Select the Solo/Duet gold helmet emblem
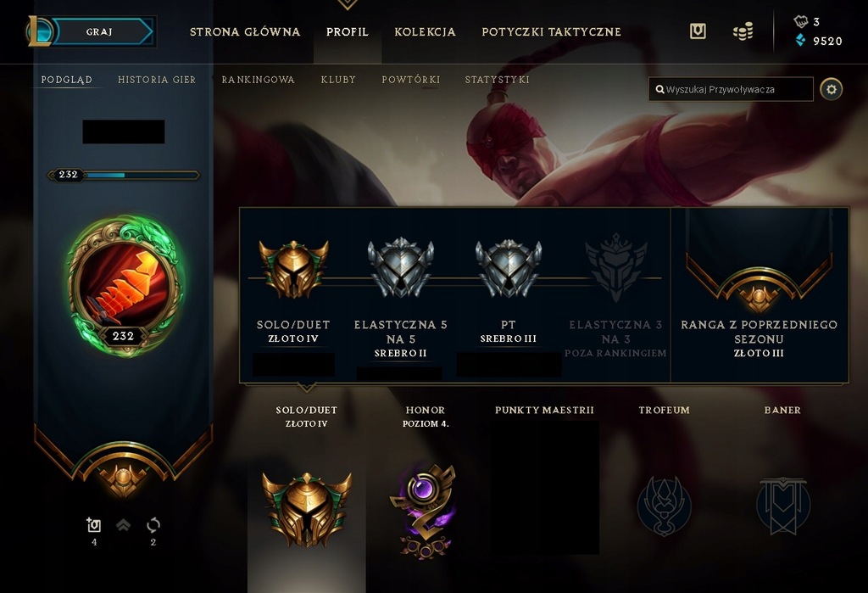This screenshot has width=868, height=593. point(293,268)
